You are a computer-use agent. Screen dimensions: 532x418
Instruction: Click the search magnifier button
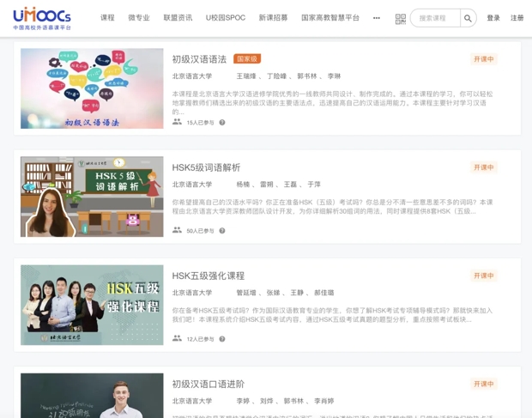point(468,18)
